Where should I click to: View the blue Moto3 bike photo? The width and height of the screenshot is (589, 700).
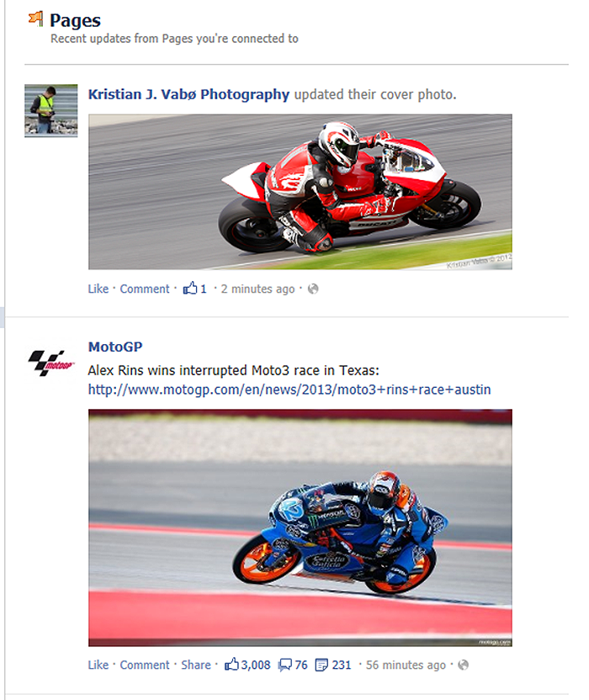[x=300, y=528]
